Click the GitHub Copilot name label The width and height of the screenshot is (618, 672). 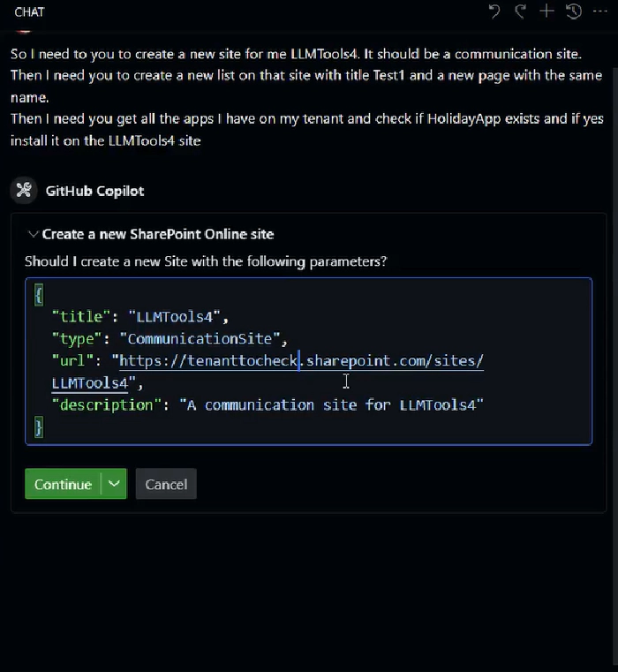94,191
